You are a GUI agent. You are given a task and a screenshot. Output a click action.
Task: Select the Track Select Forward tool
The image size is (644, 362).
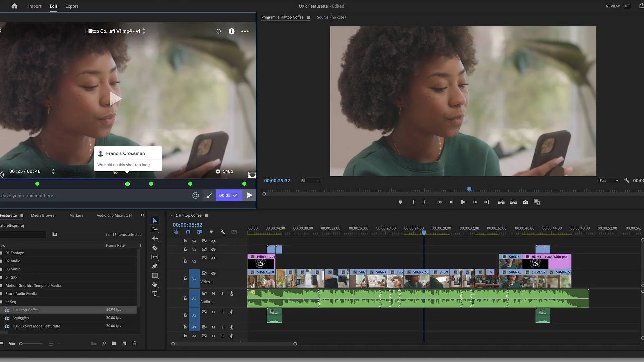[155, 230]
